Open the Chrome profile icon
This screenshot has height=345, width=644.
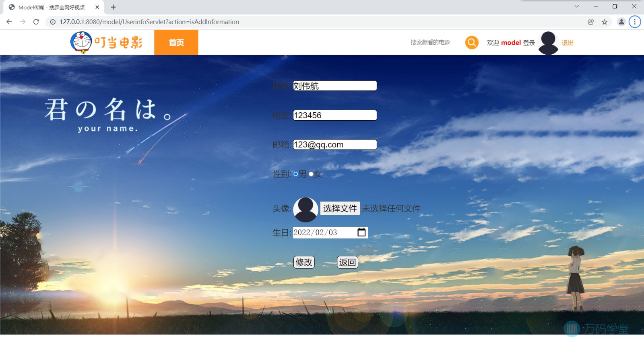[x=621, y=22]
